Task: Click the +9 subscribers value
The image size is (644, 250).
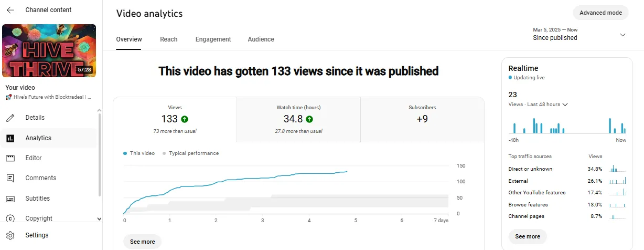Action: [x=422, y=119]
